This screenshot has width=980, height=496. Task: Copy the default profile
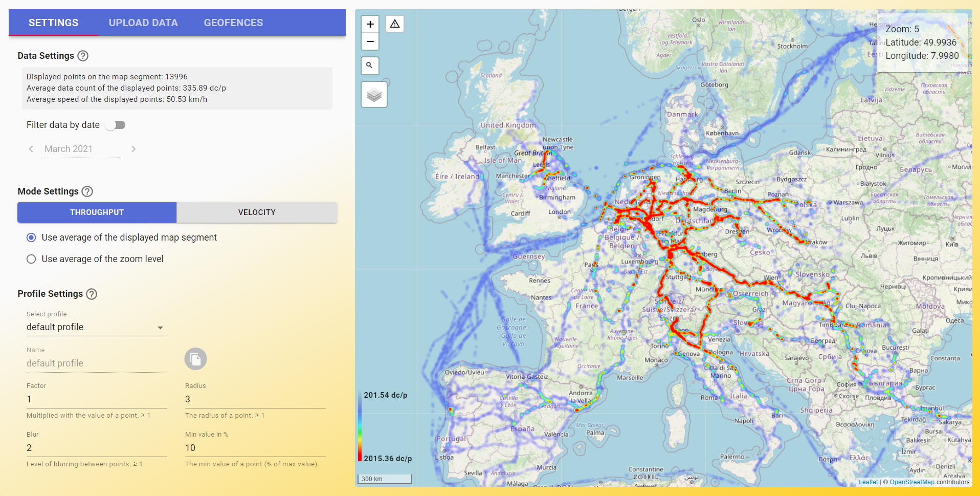pyautogui.click(x=195, y=359)
